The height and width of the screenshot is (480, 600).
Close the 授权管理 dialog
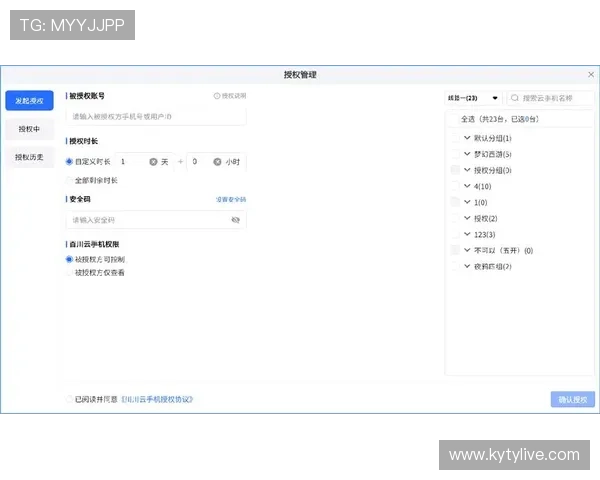(x=591, y=74)
